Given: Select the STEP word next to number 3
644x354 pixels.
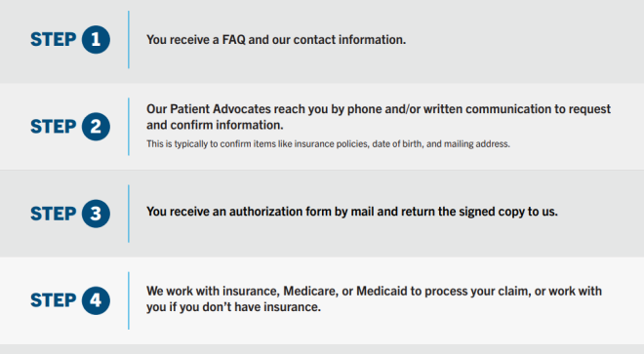Looking at the screenshot, I should pos(54,214).
